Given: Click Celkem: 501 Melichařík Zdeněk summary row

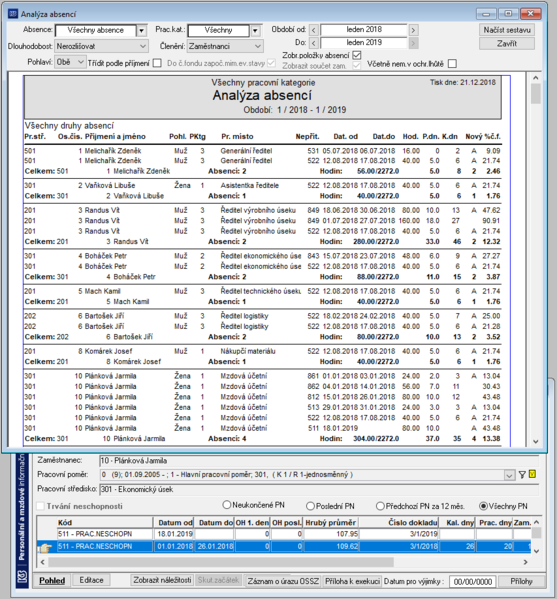Looking at the screenshot, I should point(262,171).
